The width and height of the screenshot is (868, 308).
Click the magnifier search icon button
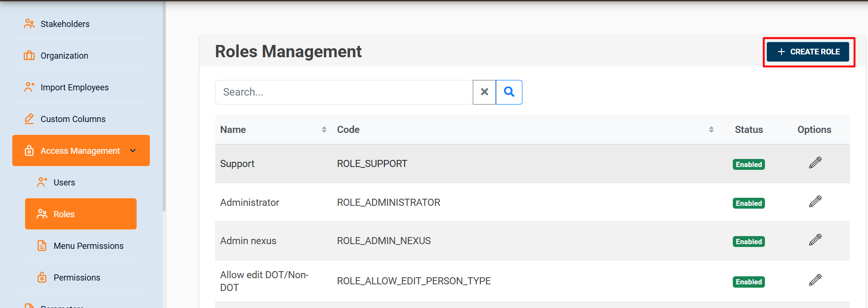(x=509, y=92)
